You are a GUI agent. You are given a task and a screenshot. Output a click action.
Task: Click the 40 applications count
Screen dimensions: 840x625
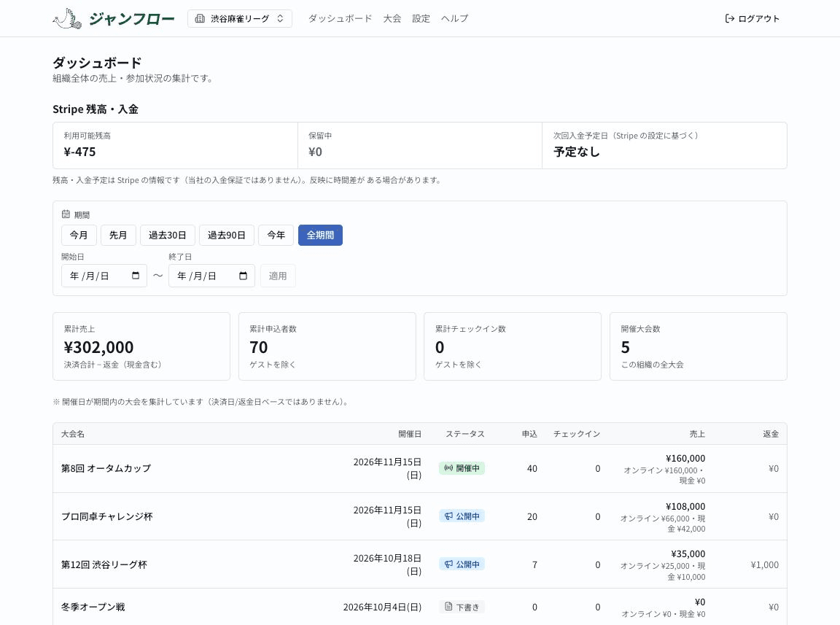pos(532,468)
